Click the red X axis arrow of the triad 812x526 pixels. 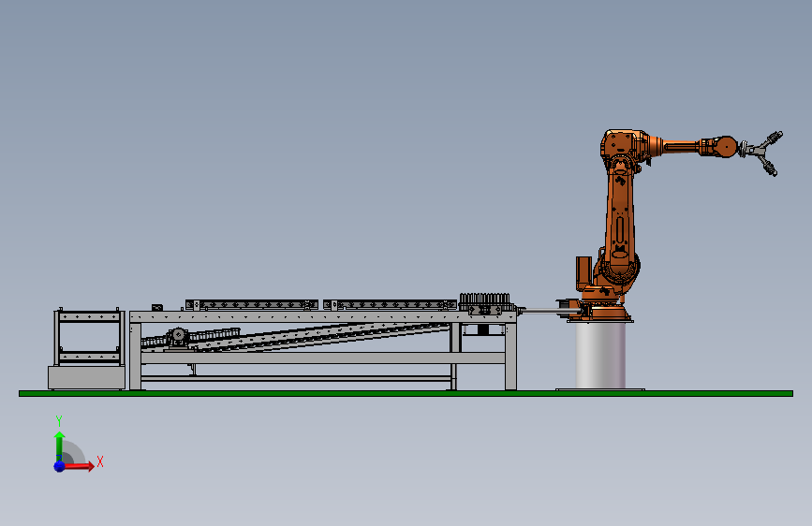tap(78, 466)
